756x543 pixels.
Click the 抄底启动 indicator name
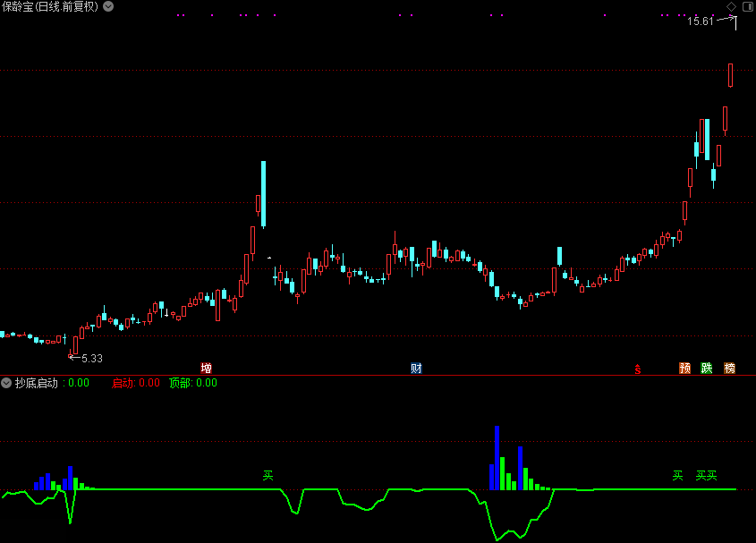click(36, 383)
